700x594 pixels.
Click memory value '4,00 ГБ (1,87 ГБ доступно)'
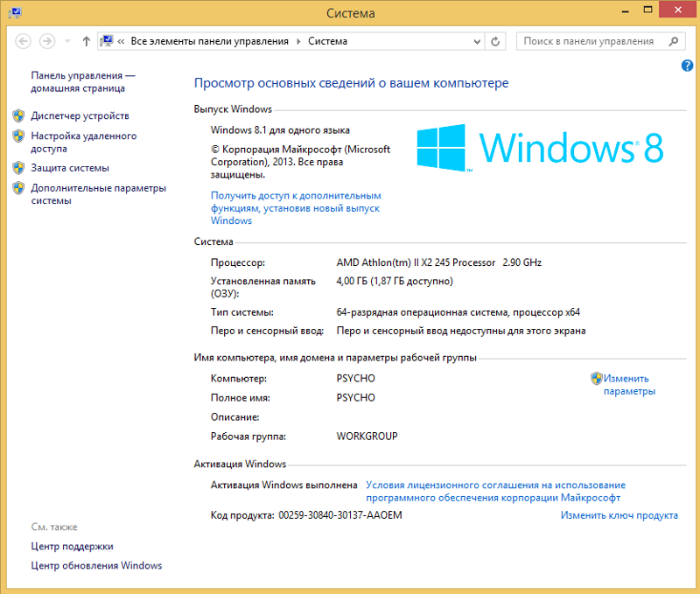(x=395, y=281)
